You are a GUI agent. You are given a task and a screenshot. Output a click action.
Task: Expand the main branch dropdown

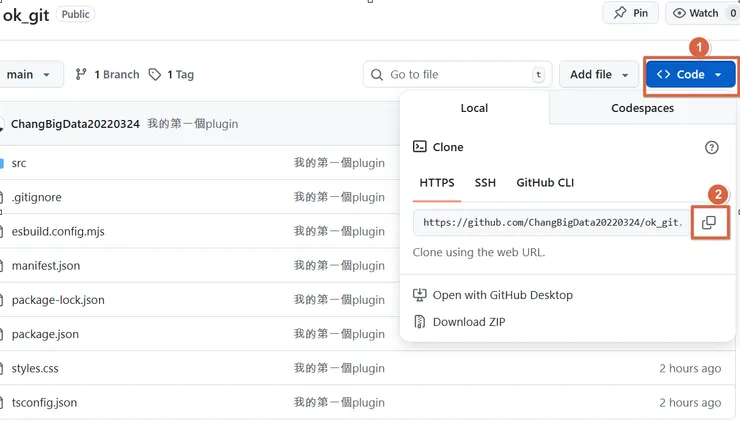click(28, 74)
